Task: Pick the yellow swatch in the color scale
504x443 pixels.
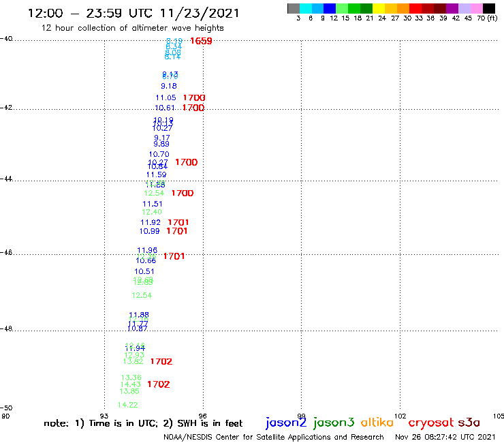Action: tap(379, 8)
